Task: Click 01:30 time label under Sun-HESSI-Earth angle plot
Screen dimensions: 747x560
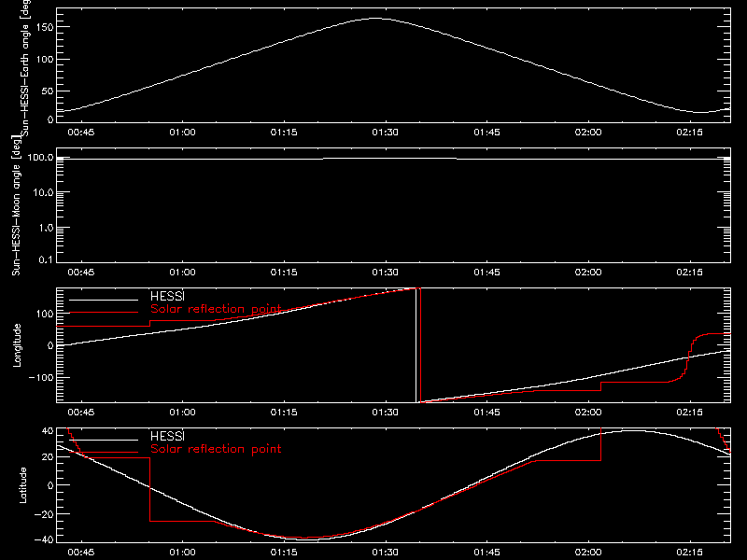Action: (x=386, y=132)
